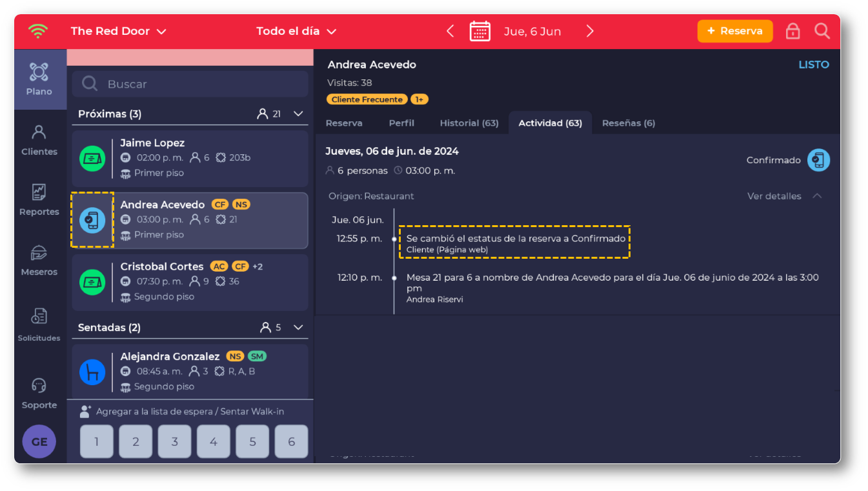
Task: Click the Confirmado status icon in detail panel
Action: (x=818, y=160)
